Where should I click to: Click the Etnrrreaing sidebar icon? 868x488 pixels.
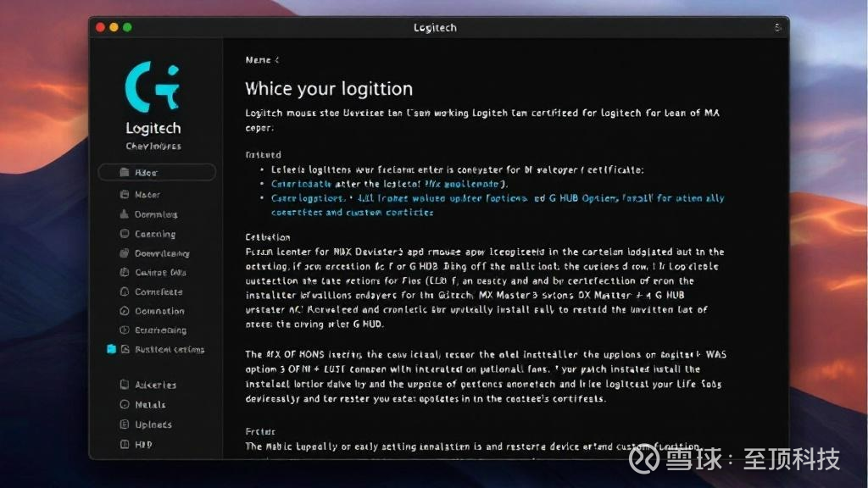tap(124, 330)
